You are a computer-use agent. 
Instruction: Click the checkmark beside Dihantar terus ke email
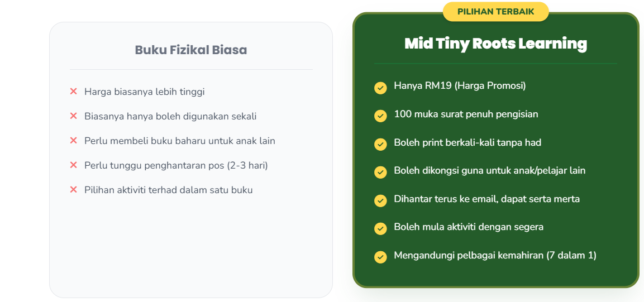tap(380, 200)
